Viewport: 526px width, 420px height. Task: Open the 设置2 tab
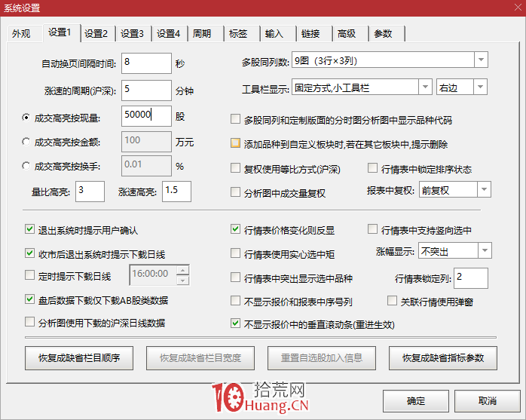pos(98,34)
